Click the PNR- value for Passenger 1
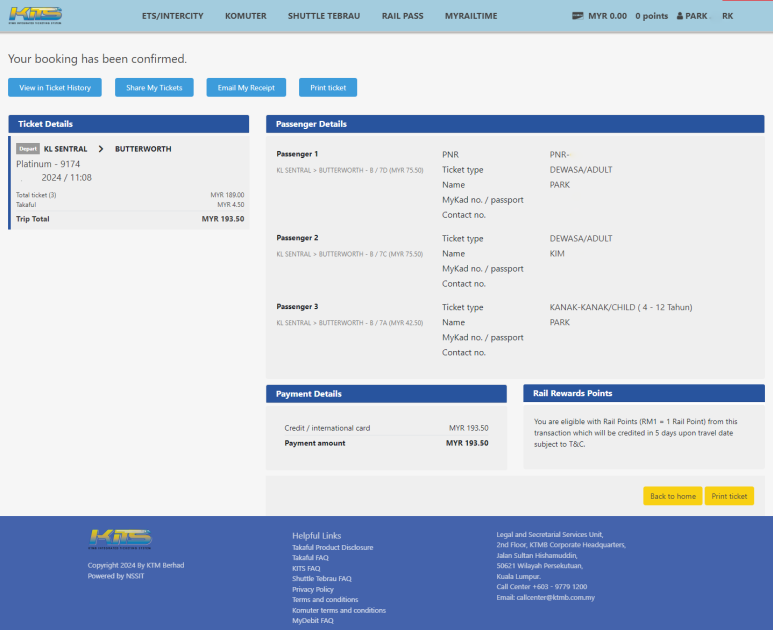773x630 pixels. coord(560,155)
